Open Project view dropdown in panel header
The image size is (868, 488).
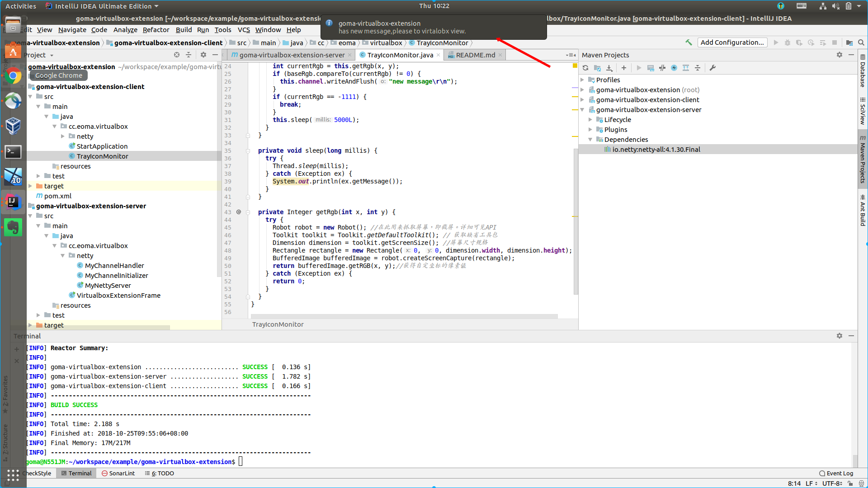click(52, 55)
